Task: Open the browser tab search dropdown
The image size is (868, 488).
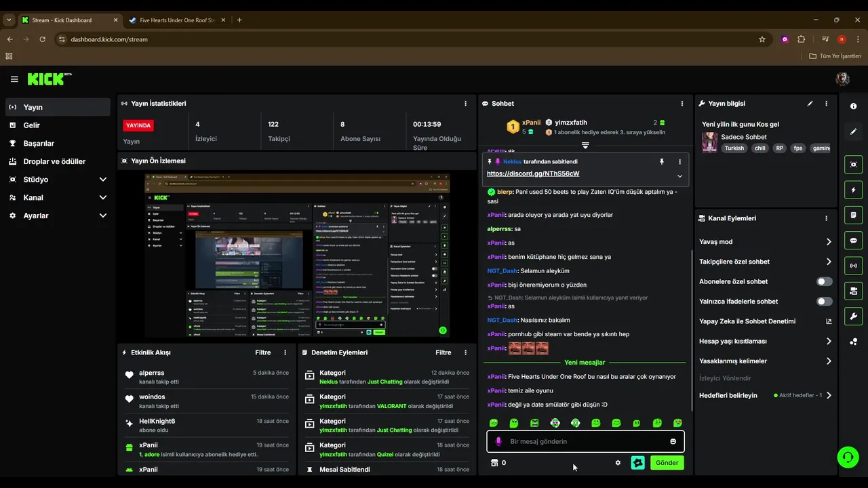Action: [9, 20]
